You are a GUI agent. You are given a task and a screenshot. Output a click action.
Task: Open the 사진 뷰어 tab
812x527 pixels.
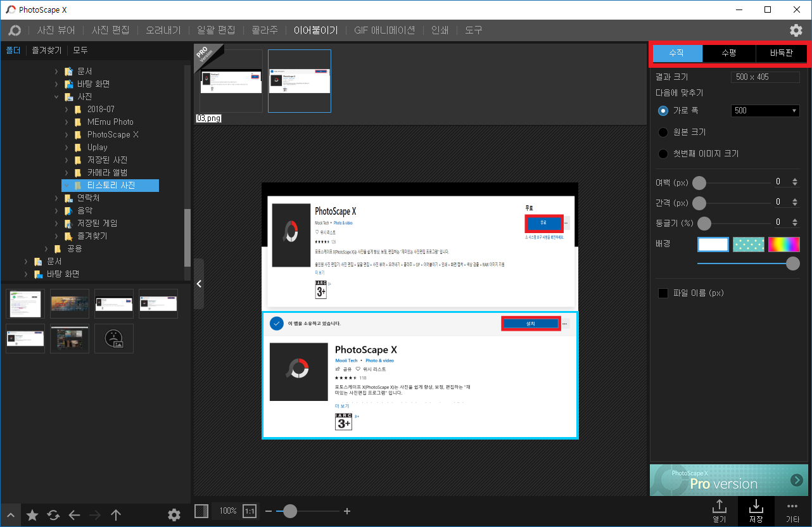56,30
